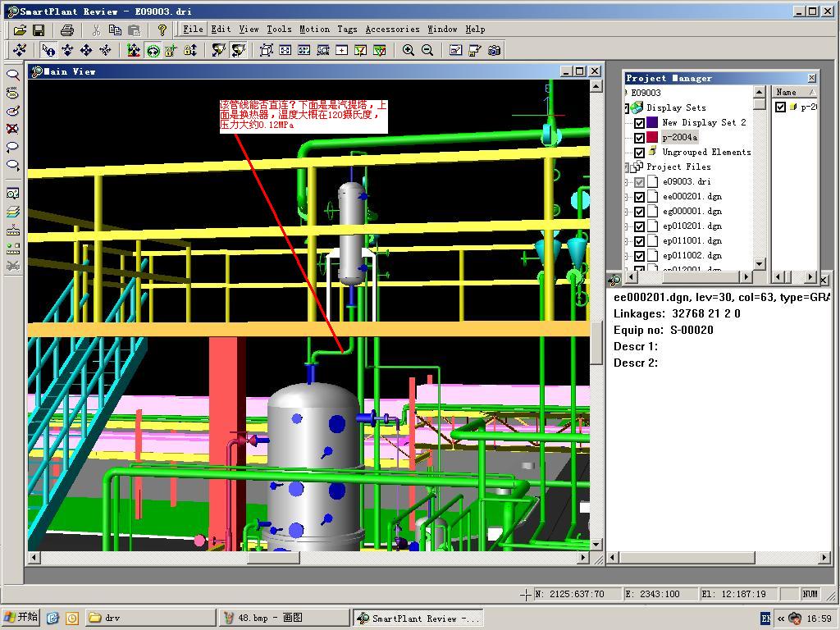
Task: Expand the eg000001.dgn tree node
Action: 626,212
